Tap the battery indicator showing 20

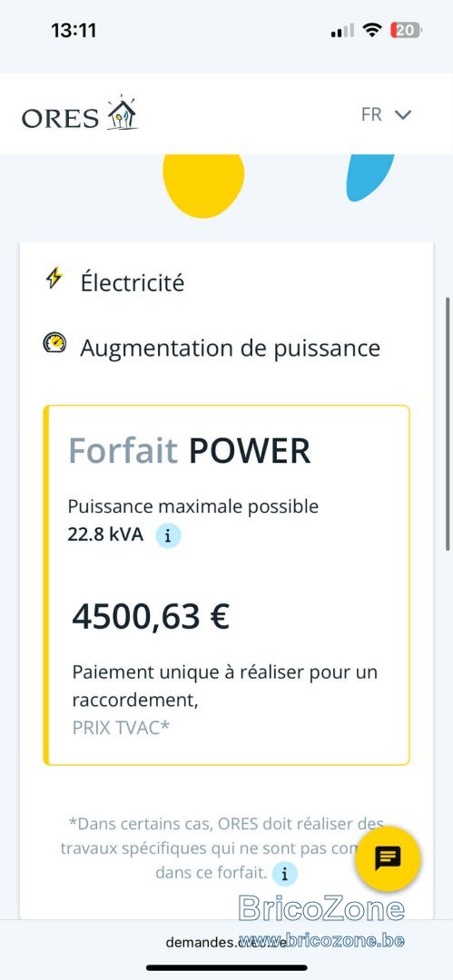click(406, 30)
